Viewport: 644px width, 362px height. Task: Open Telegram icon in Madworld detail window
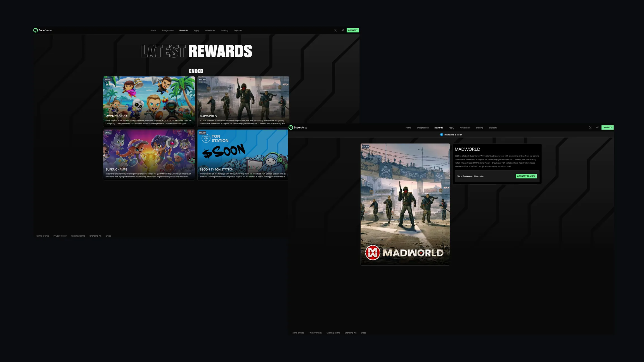click(x=597, y=127)
